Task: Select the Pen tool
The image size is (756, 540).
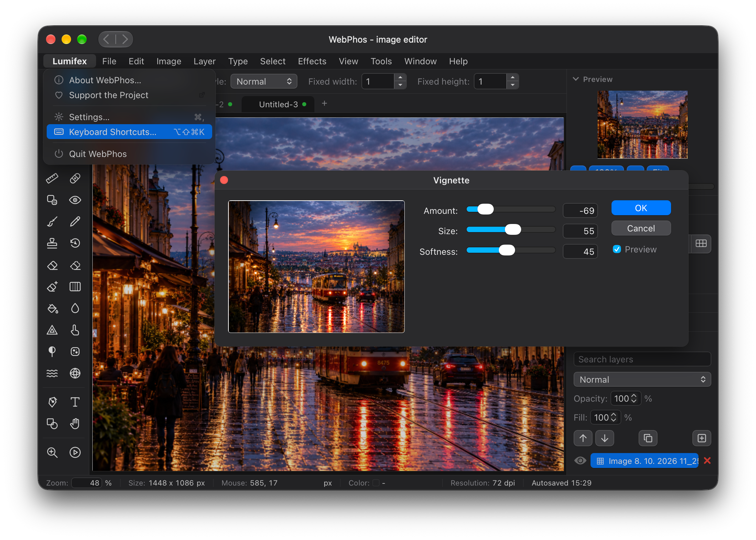Action: (52, 402)
